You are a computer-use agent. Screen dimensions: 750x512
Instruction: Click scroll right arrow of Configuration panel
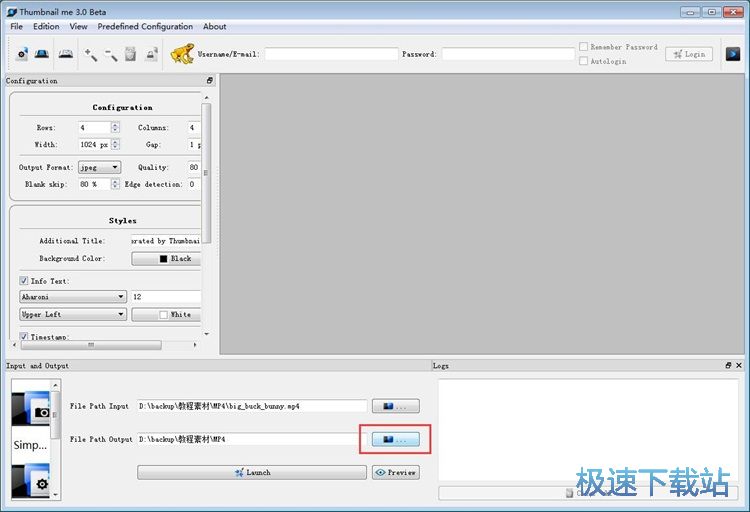click(195, 345)
